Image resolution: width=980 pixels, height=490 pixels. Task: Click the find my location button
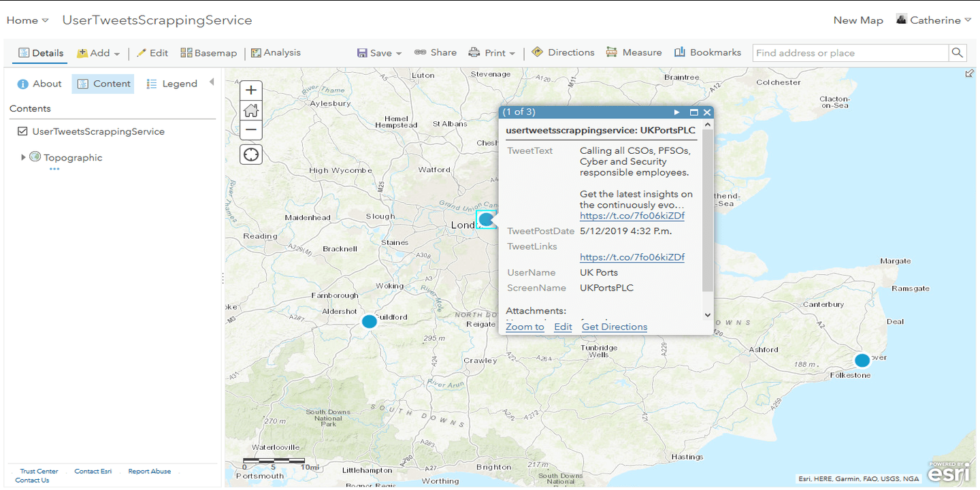coord(251,154)
